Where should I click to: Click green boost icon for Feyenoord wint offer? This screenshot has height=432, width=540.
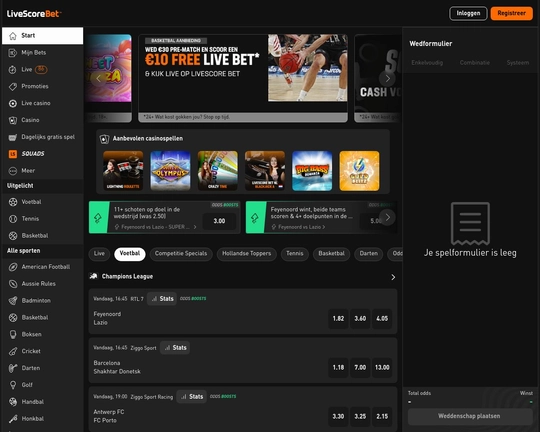(x=255, y=217)
